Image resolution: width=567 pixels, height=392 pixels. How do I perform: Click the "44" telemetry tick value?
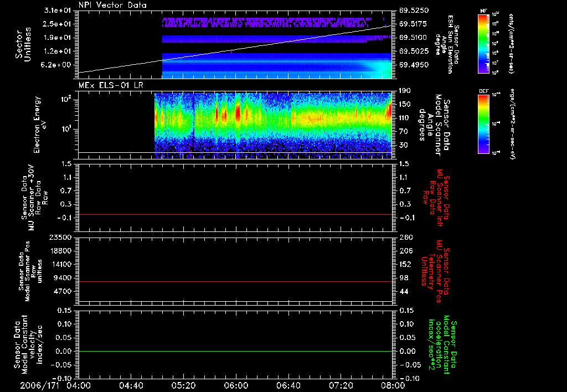[404, 291]
